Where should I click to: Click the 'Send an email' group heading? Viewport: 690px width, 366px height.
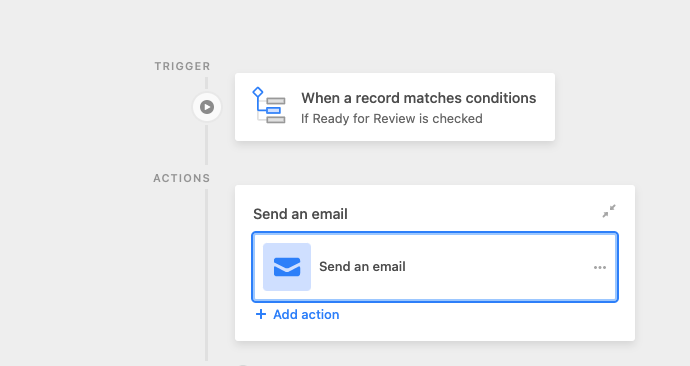pos(300,214)
